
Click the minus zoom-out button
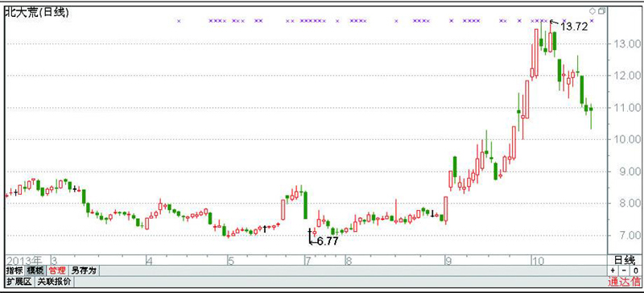coord(624,270)
